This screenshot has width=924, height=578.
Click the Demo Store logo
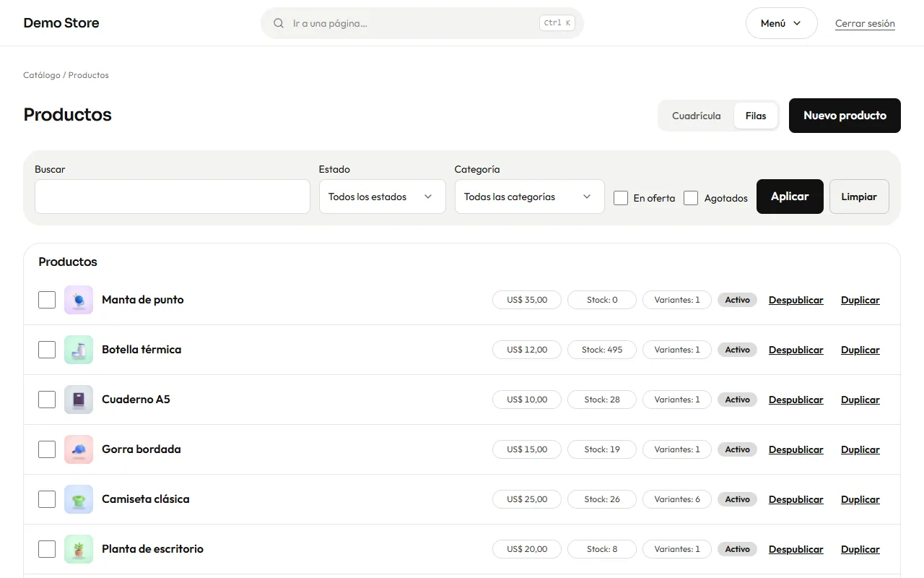tap(61, 23)
